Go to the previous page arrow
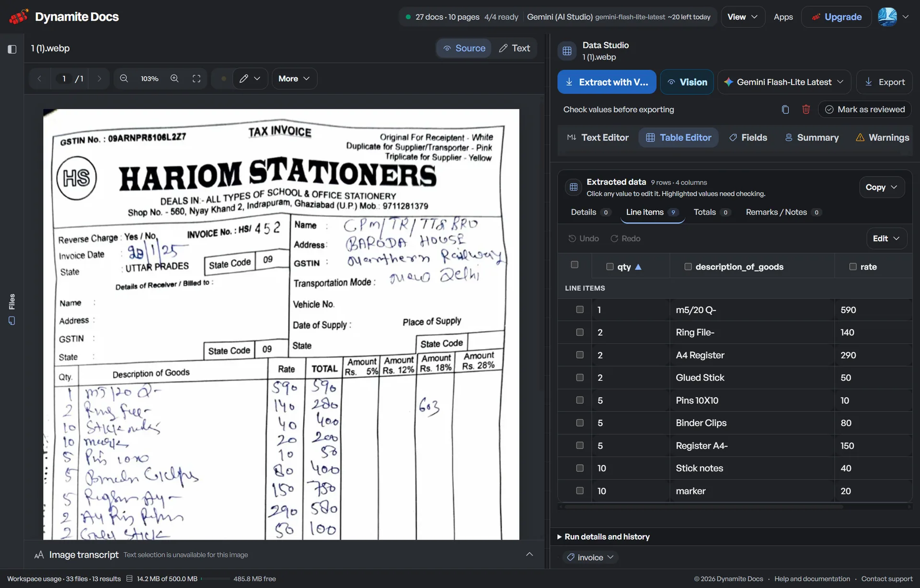This screenshot has width=920, height=588. pyautogui.click(x=40, y=79)
